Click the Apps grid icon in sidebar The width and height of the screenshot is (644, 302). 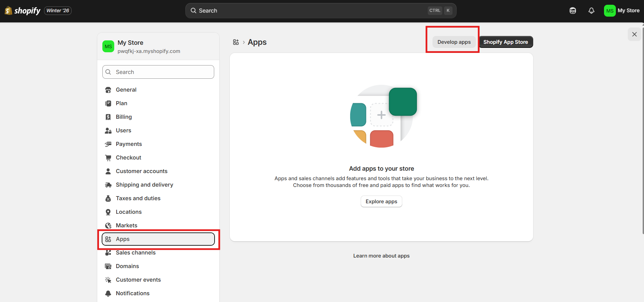[x=108, y=239]
